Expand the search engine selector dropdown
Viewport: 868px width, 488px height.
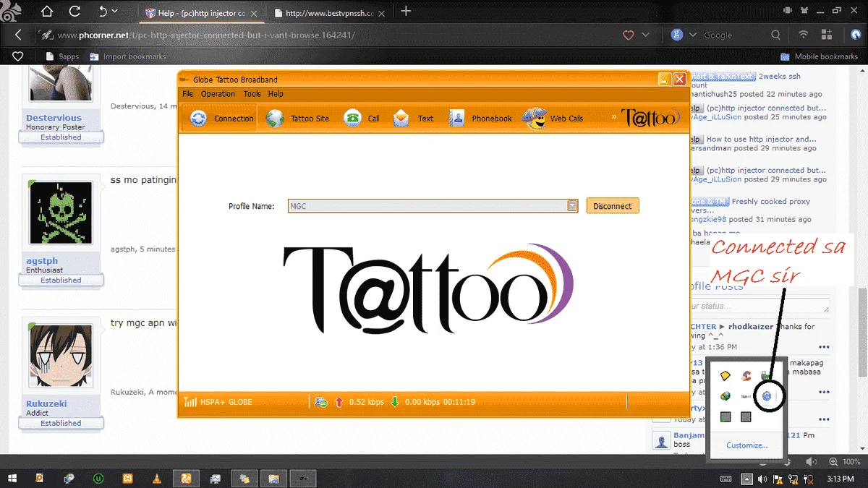692,35
